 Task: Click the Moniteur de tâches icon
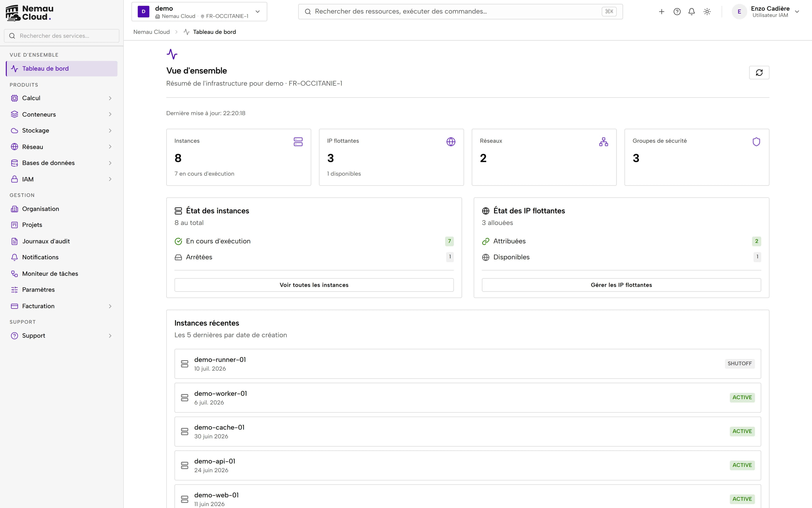coord(14,273)
